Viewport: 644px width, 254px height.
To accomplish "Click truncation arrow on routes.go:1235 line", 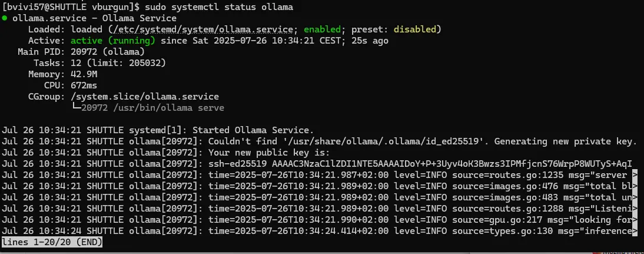I will point(635,176).
